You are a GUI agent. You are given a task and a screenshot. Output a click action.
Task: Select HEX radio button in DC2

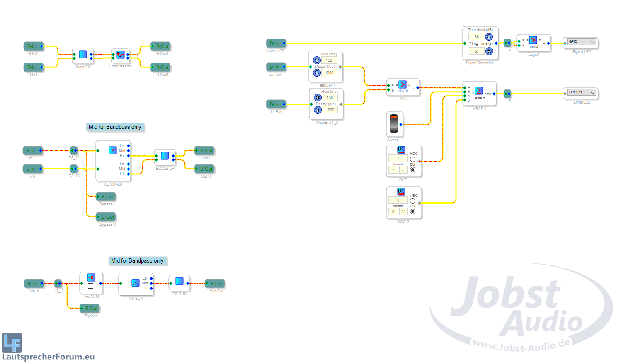point(412,159)
